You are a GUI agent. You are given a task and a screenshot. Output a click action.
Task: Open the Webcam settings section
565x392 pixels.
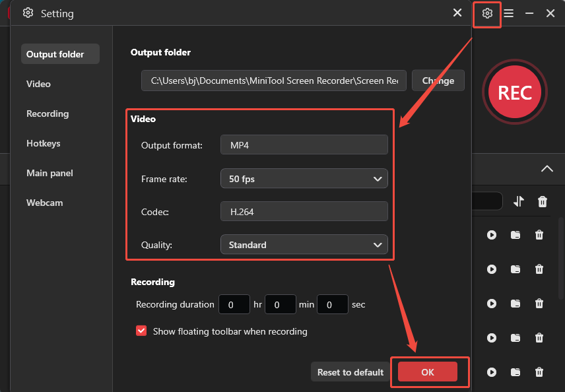point(44,203)
